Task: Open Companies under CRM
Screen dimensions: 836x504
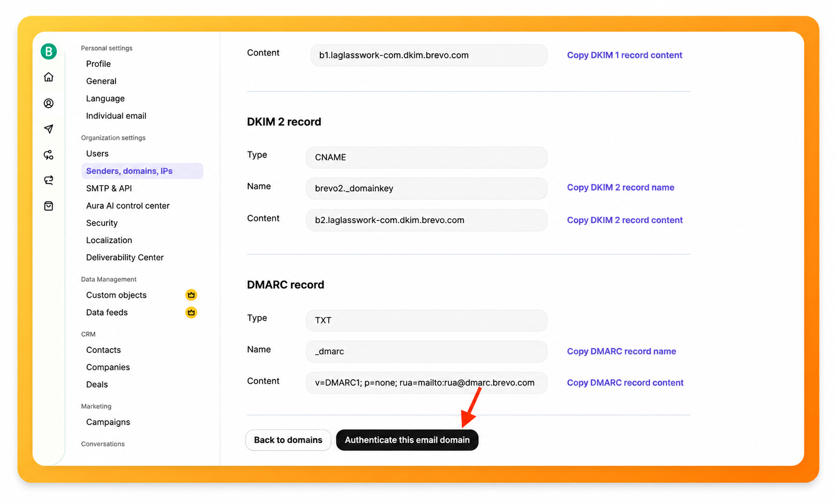Action: click(108, 367)
